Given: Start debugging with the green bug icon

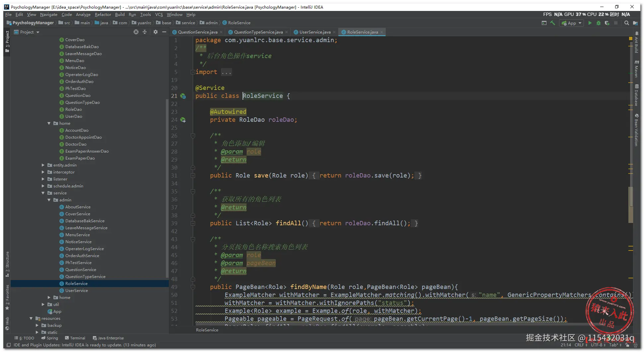Looking at the screenshot, I should (599, 23).
